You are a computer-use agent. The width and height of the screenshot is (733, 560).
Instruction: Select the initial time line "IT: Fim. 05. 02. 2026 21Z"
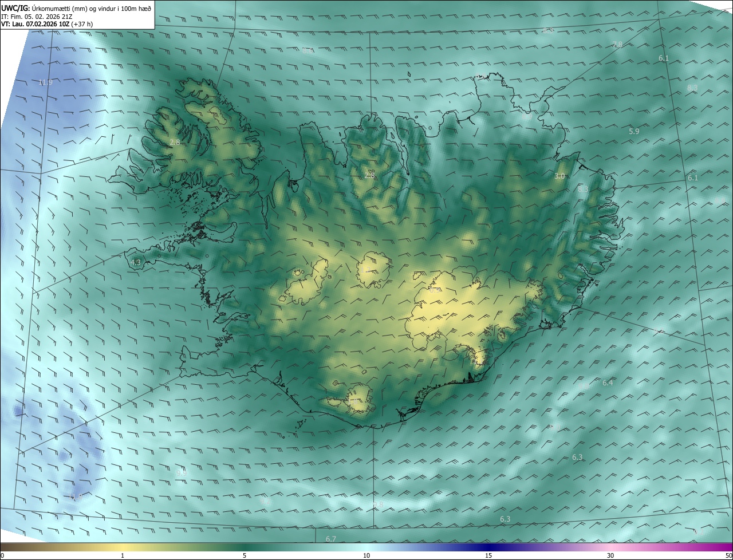click(x=37, y=17)
